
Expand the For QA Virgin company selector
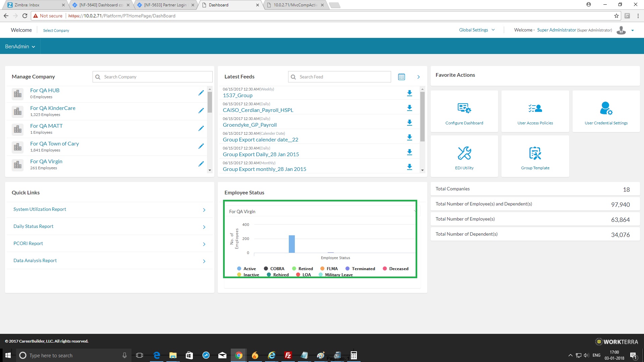[415, 212]
